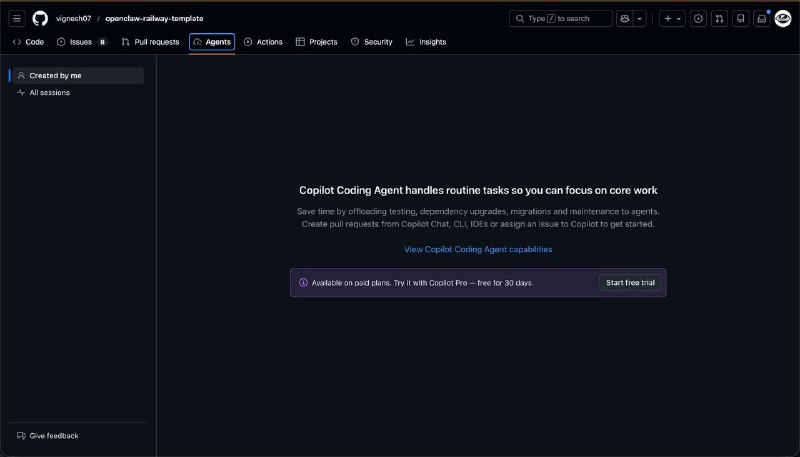
Task: Expand the Create new plus dropdown
Action: 673,18
